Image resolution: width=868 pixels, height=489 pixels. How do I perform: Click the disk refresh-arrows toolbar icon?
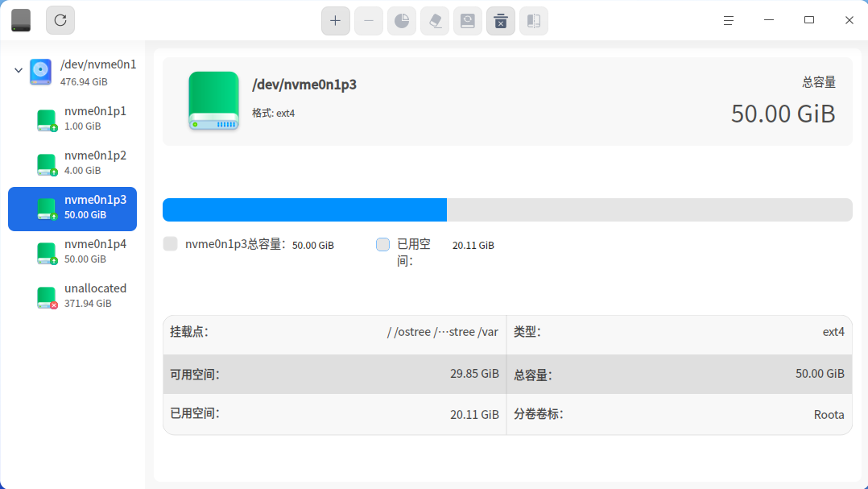(468, 21)
